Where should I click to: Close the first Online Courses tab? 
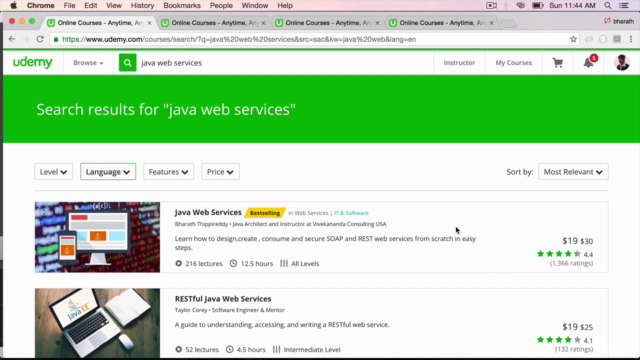pos(149,23)
